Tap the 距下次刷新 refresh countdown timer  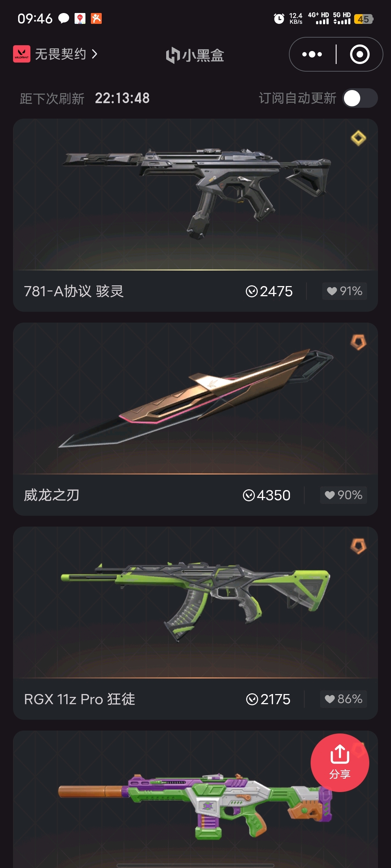pos(122,98)
